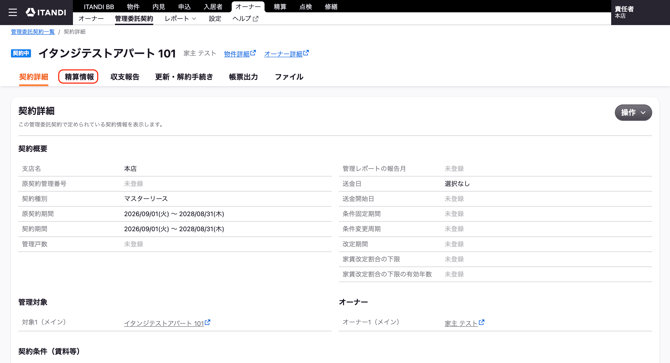Go to 管理委託契約 submenu item
This screenshot has height=363, width=670.
pos(134,19)
